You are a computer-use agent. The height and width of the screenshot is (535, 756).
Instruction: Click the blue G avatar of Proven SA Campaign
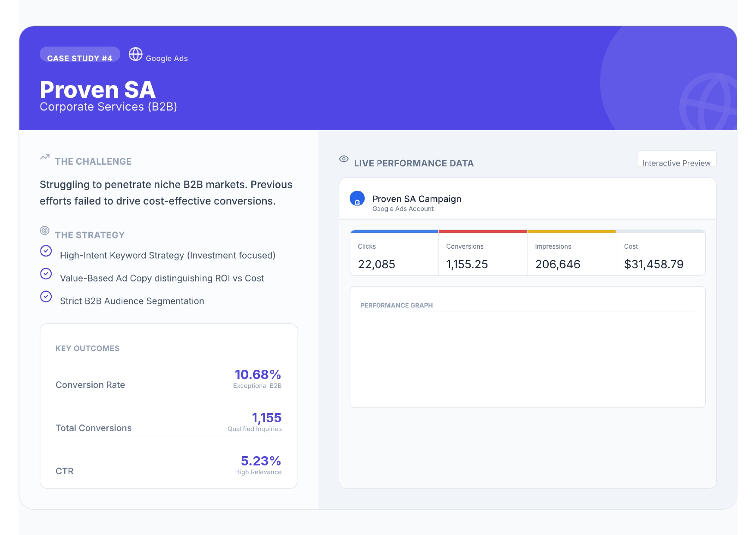coord(357,199)
